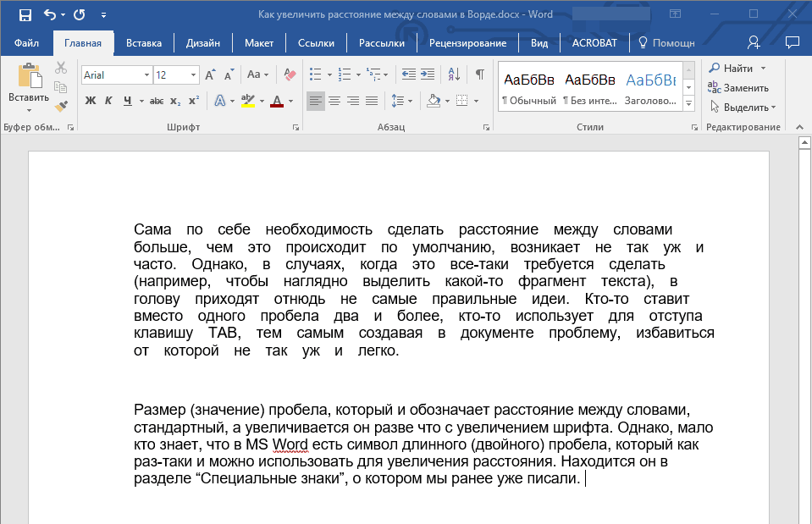The image size is (812, 524).
Task: Increase indent of the paragraph
Action: pyautogui.click(x=428, y=75)
